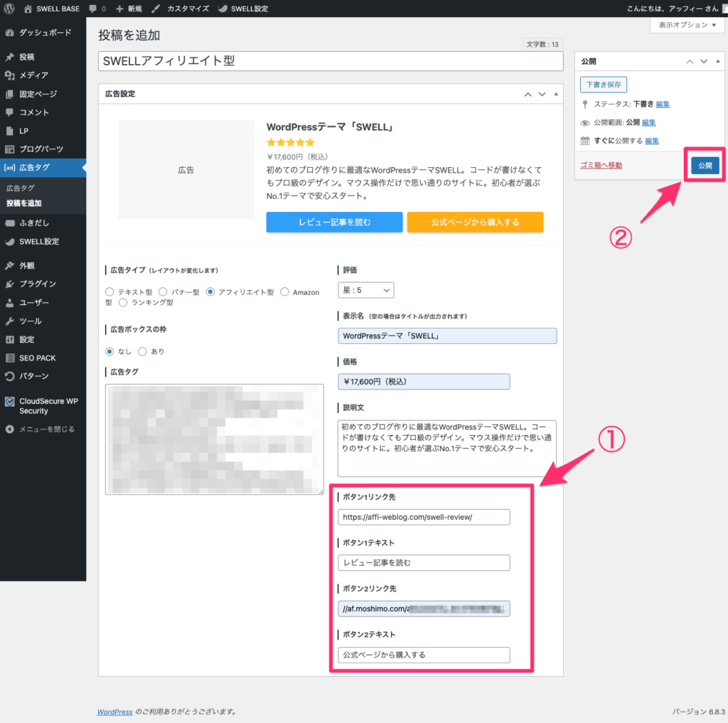Viewport: 728px width, 723px height.
Task: Select the バナー型 ad type radio button
Action: tap(163, 292)
